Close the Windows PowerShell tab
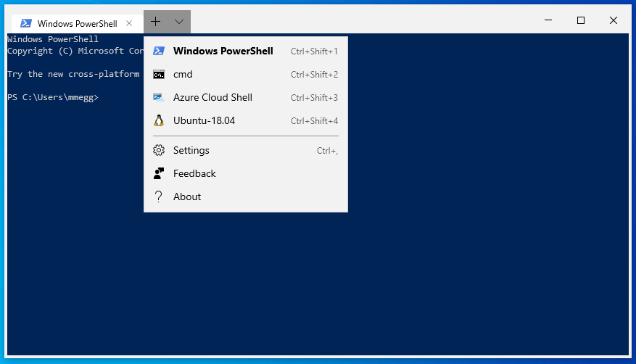The width and height of the screenshot is (636, 364). coord(129,23)
